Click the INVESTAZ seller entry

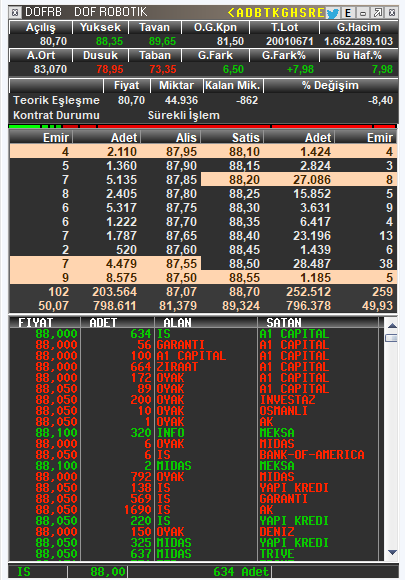(x=287, y=399)
